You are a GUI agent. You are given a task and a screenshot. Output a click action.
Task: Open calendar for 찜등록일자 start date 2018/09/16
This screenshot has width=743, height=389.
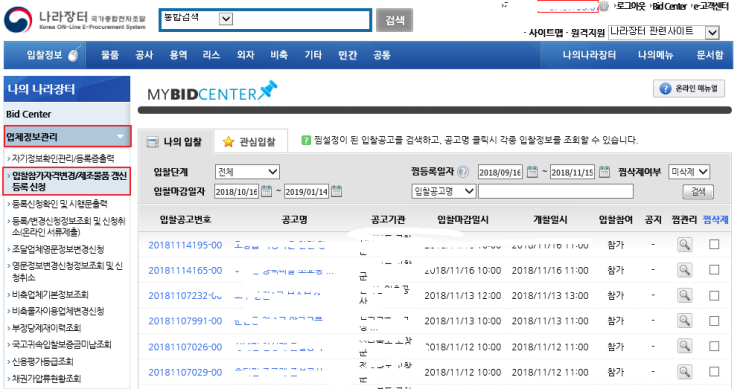point(533,172)
